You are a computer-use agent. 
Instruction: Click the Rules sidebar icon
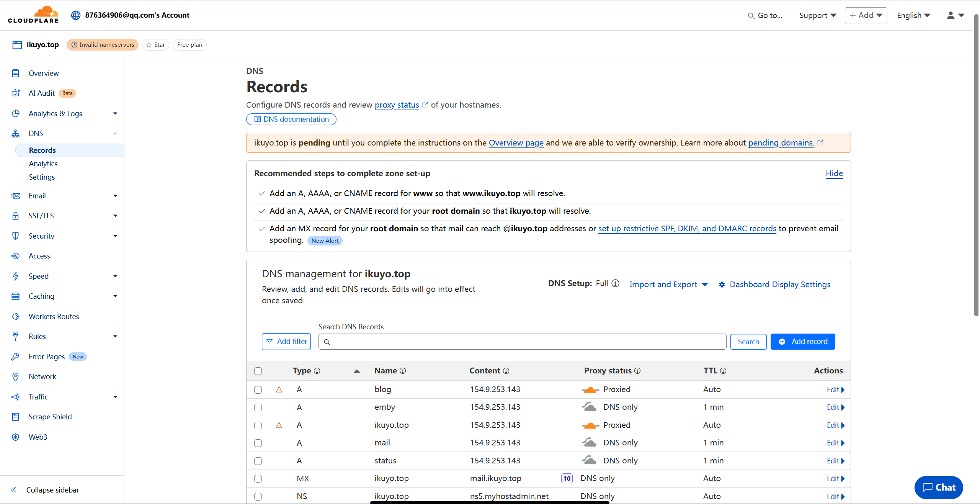pos(16,336)
